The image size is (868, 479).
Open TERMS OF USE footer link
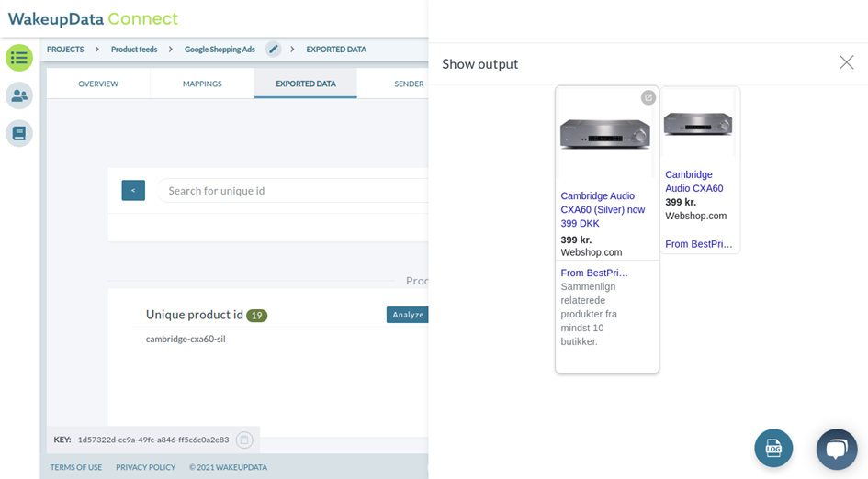76,467
